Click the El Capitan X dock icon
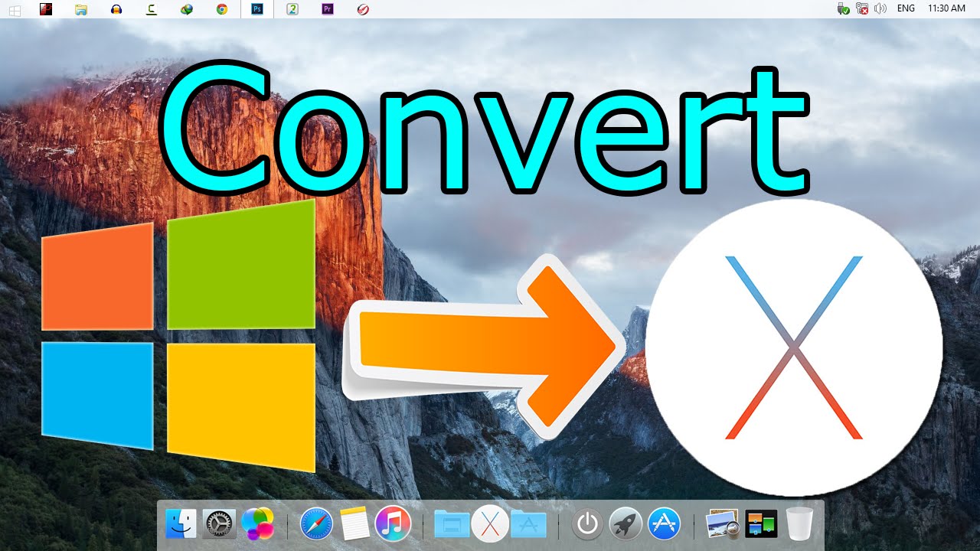Screen dimensions: 980x551 click(x=490, y=524)
